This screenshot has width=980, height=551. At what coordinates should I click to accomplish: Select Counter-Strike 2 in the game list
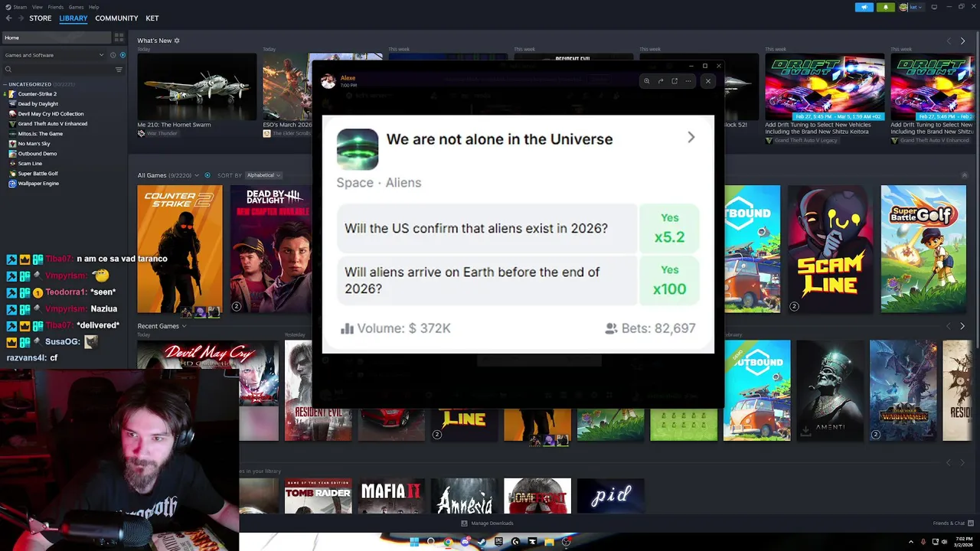point(37,94)
